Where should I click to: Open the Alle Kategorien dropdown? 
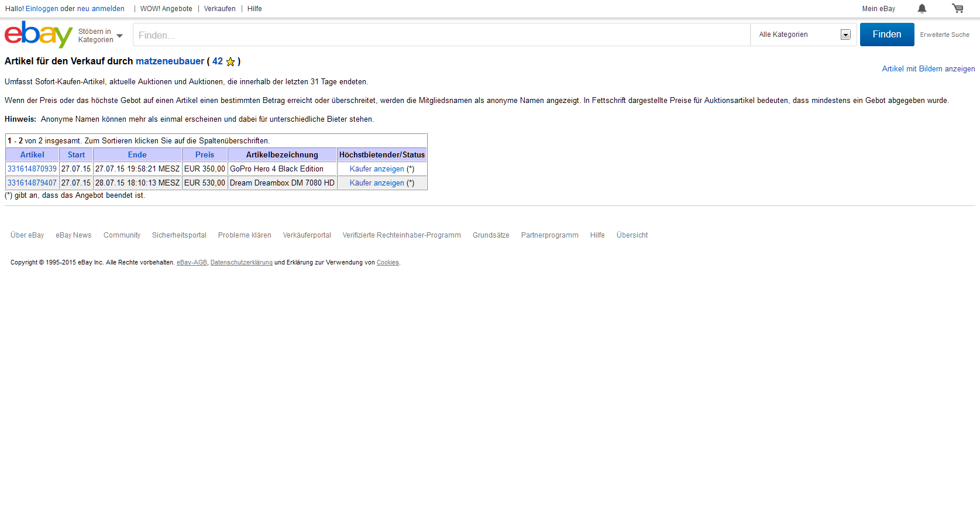(804, 35)
